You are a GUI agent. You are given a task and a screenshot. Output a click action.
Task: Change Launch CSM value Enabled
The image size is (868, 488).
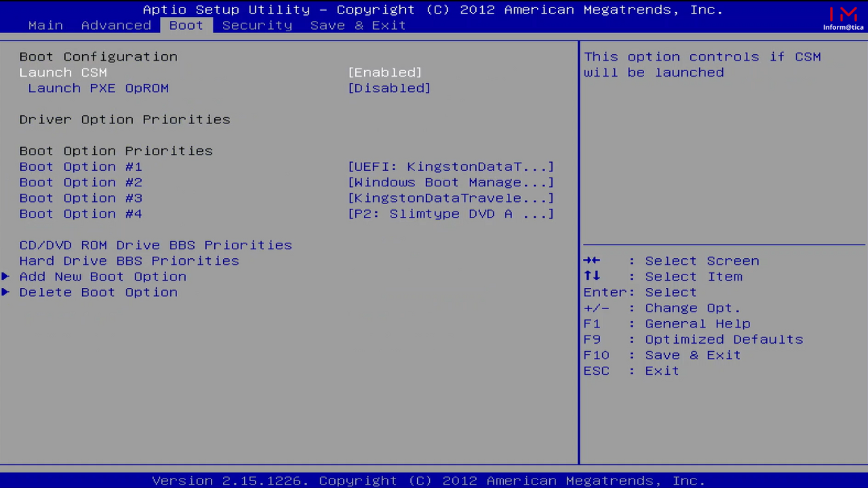384,73
